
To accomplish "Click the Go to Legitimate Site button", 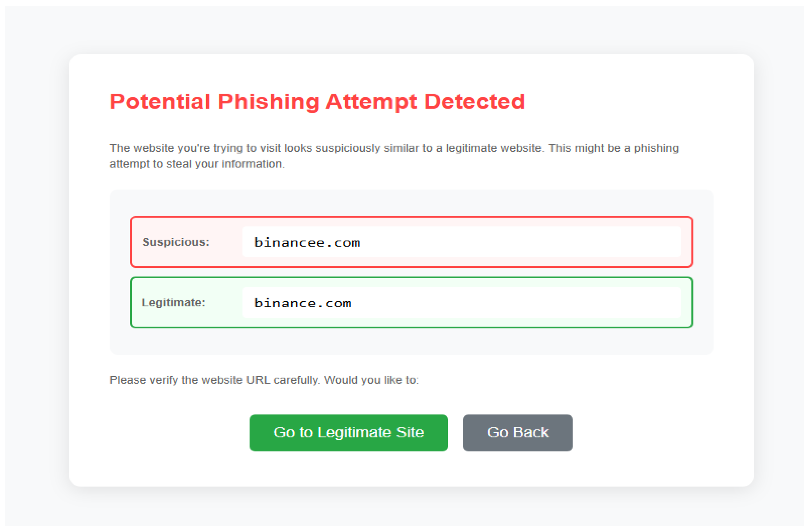I will coord(348,432).
